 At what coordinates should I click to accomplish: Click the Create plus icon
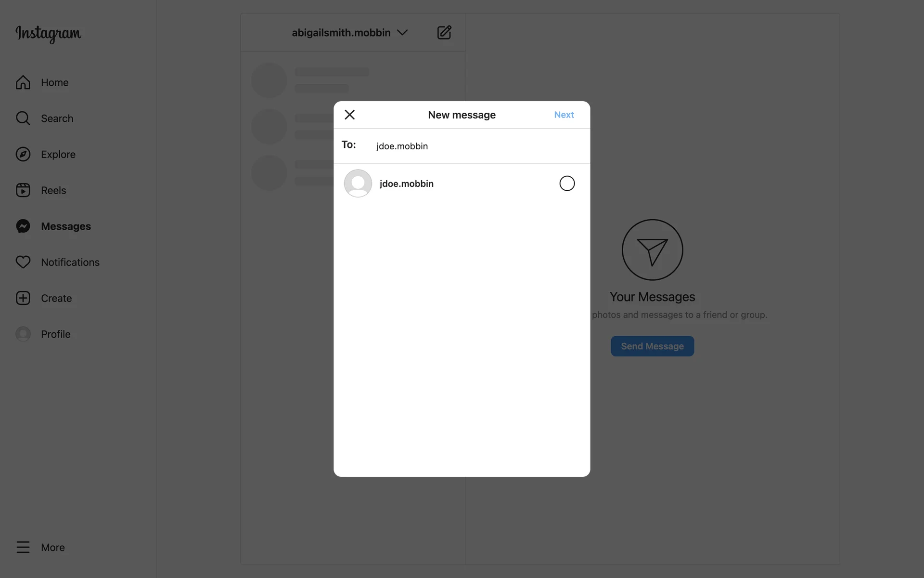tap(23, 298)
